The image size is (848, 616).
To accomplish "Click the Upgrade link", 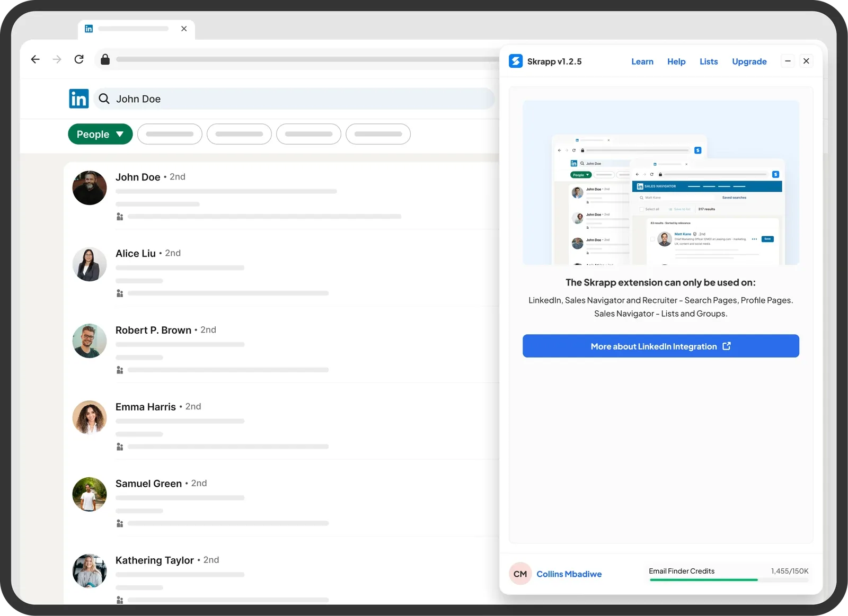I will (749, 61).
